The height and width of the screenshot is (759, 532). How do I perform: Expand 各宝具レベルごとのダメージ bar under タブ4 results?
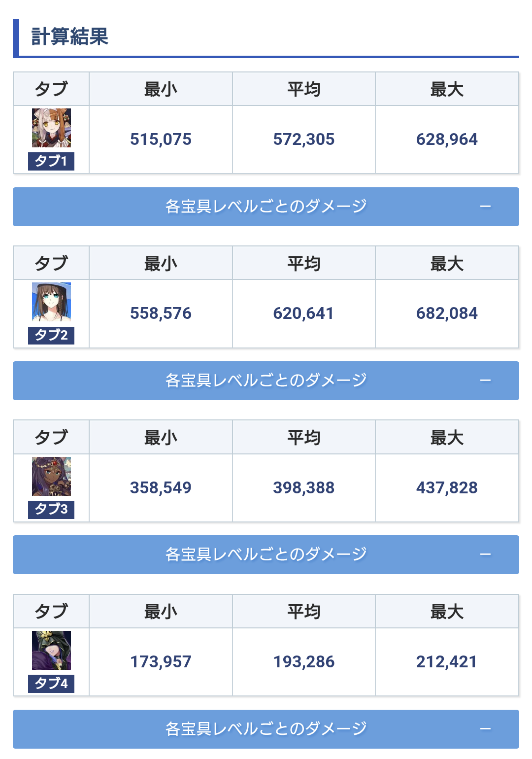coord(266,729)
